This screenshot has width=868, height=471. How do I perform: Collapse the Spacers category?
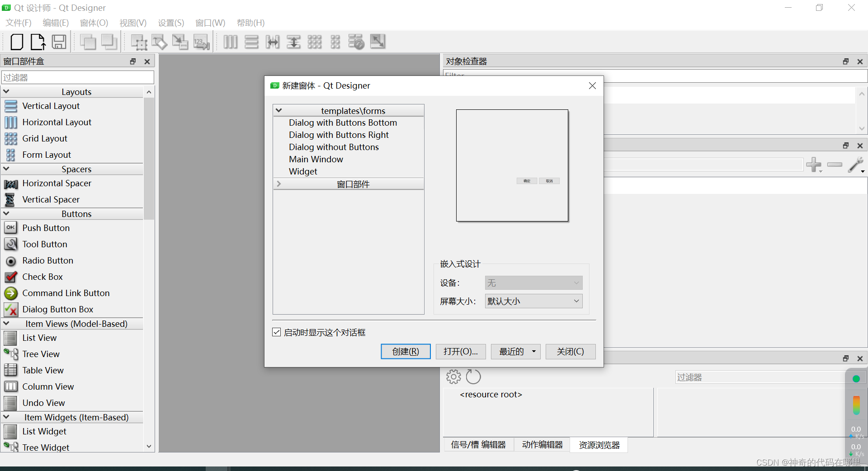[x=6, y=169]
